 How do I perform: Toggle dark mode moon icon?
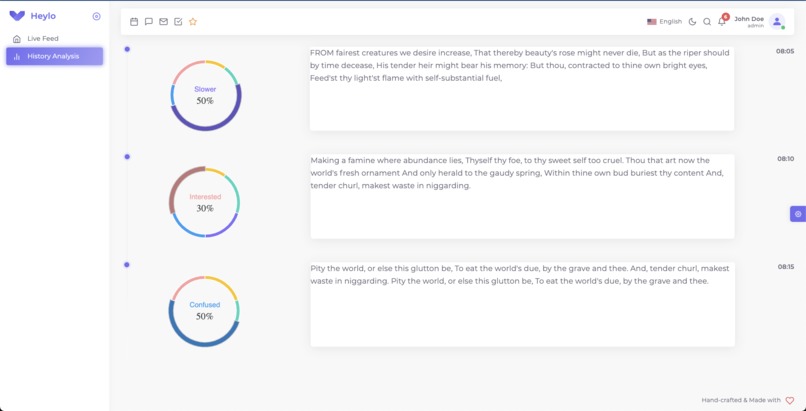click(x=692, y=22)
